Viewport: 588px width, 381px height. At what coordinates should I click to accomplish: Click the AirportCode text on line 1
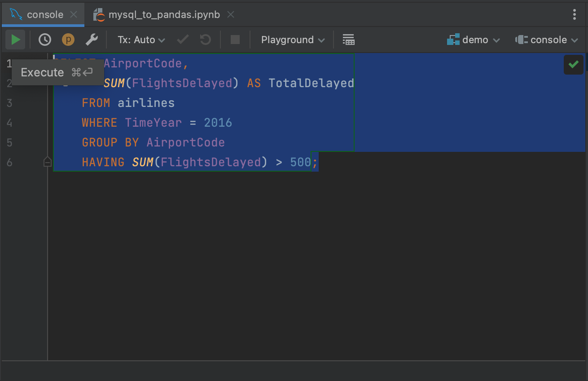143,63
